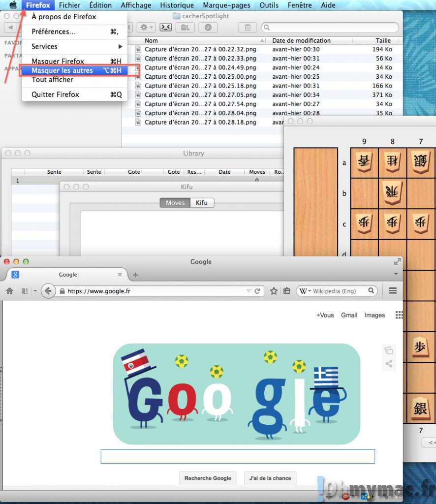Select Préférences… in the Firefox menu
436x504 pixels.
click(x=74, y=31)
